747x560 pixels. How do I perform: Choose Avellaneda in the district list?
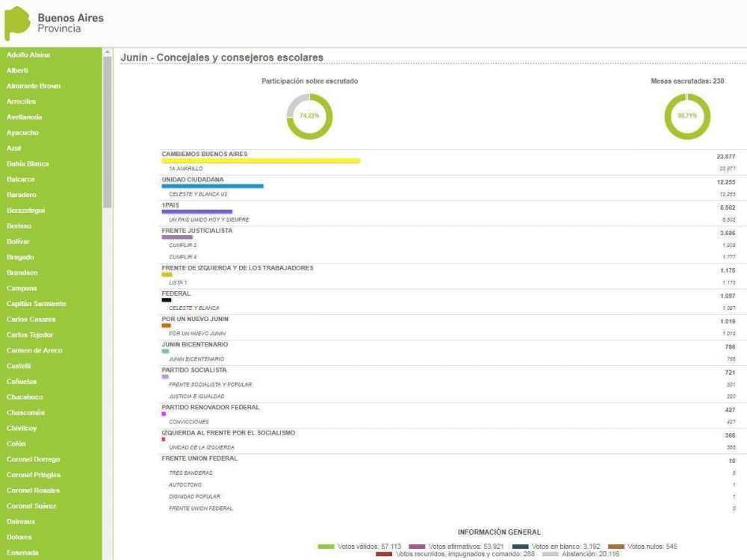point(25,117)
